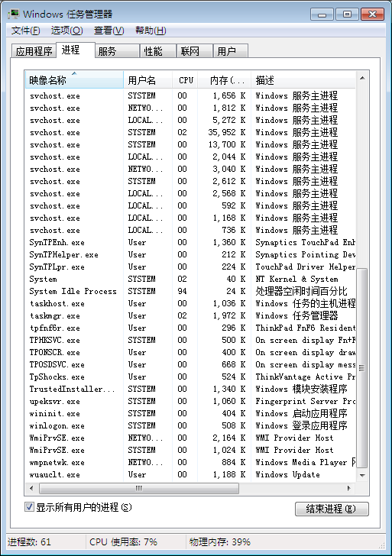
Task: Switch to the 用户 tab
Action: 231,51
